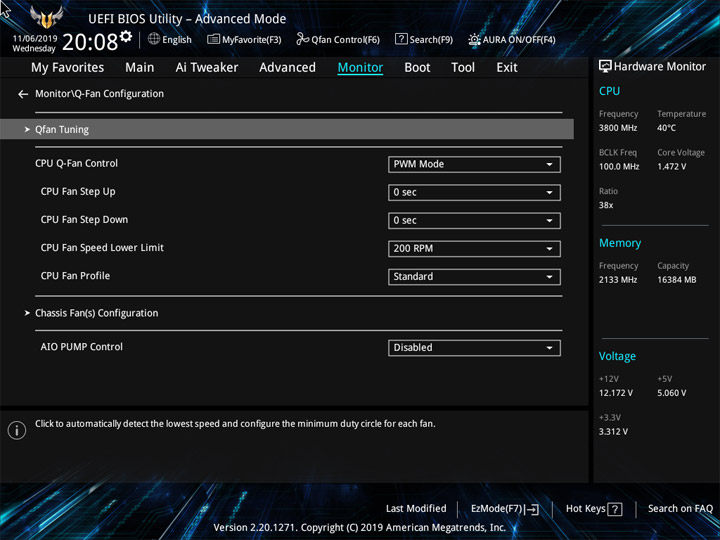Open the Exit tab
The image size is (720, 540).
pyautogui.click(x=507, y=68)
